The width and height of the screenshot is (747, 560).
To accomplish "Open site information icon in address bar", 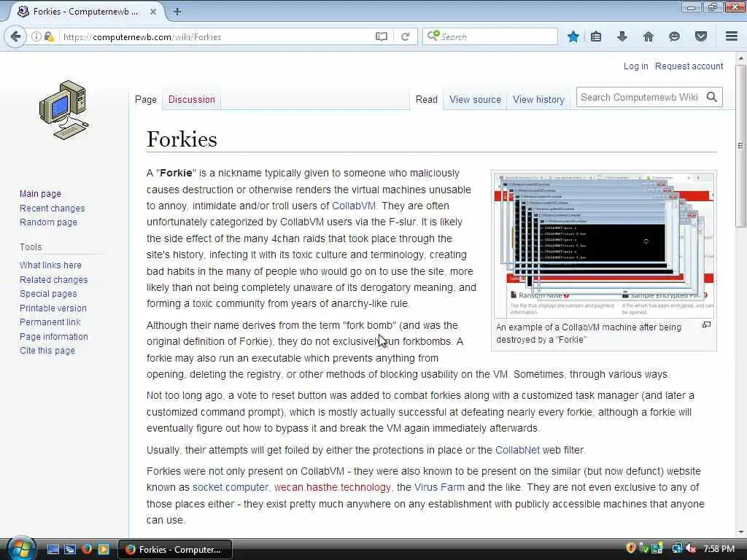I will coord(36,36).
